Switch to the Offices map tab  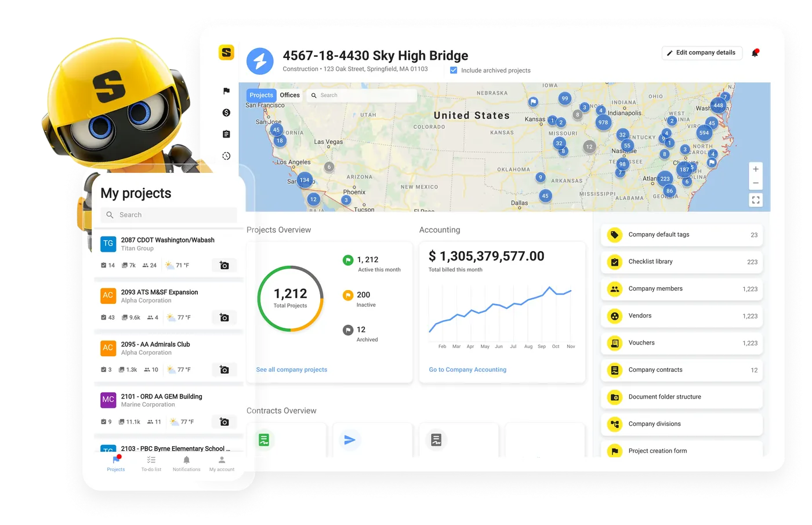(x=289, y=95)
